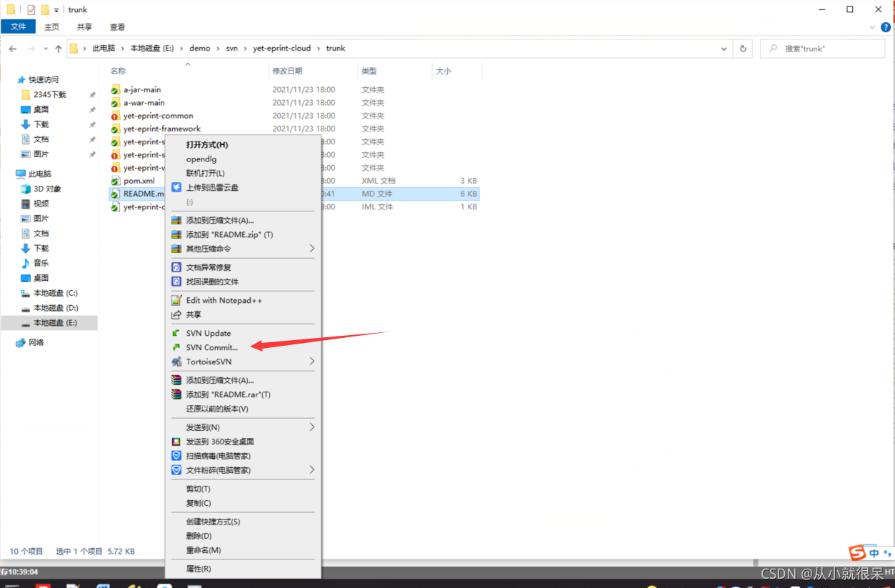The image size is (895, 588).
Task: Open the 文件 ribbon tab
Action: click(x=18, y=27)
